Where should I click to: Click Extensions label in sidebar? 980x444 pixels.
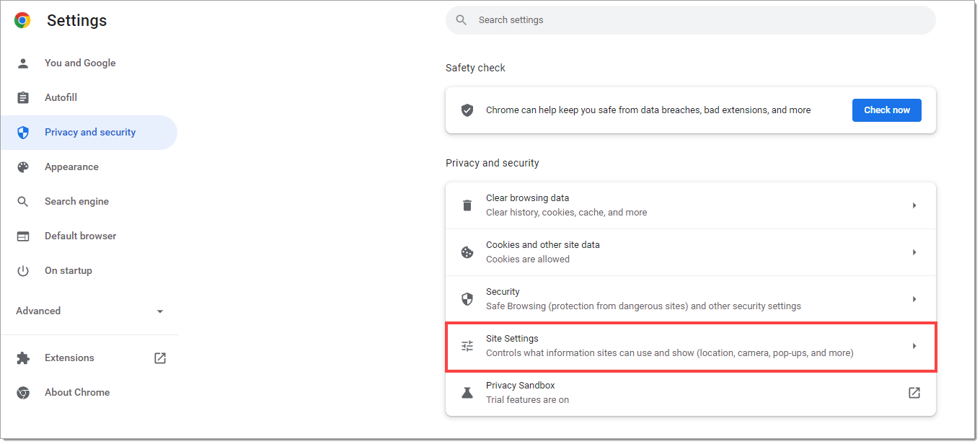click(x=69, y=358)
